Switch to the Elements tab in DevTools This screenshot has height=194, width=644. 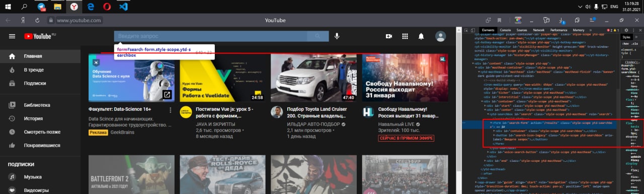tap(488, 30)
